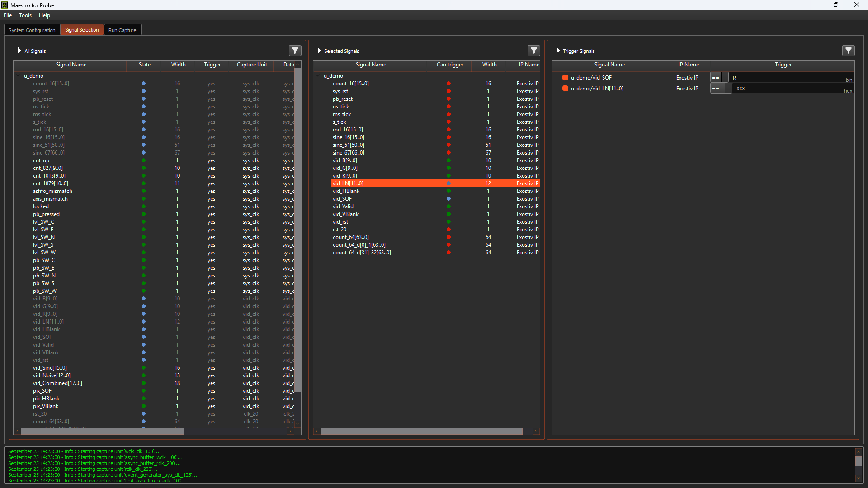This screenshot has height=488, width=868.
Task: Open operator dropdown for u_demo/vid_LN trigger
Action: point(721,89)
